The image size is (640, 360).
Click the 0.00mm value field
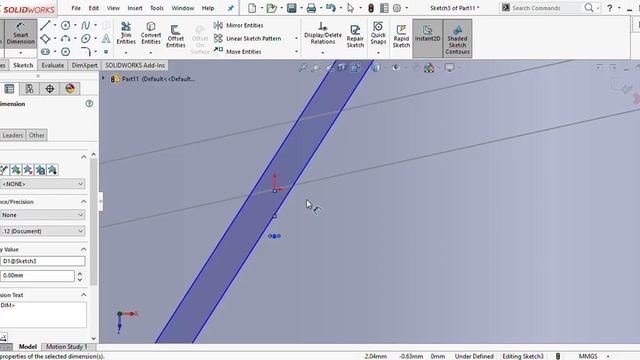pos(37,276)
